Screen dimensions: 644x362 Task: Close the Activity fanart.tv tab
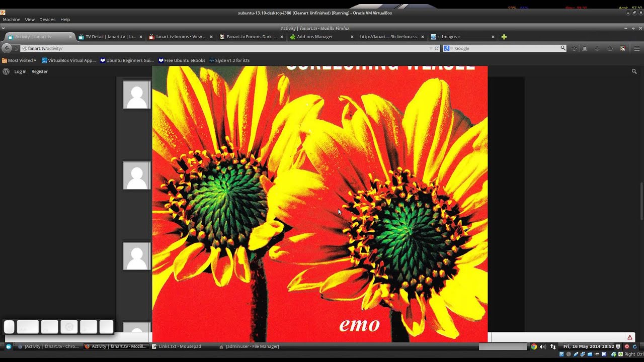[70, 37]
